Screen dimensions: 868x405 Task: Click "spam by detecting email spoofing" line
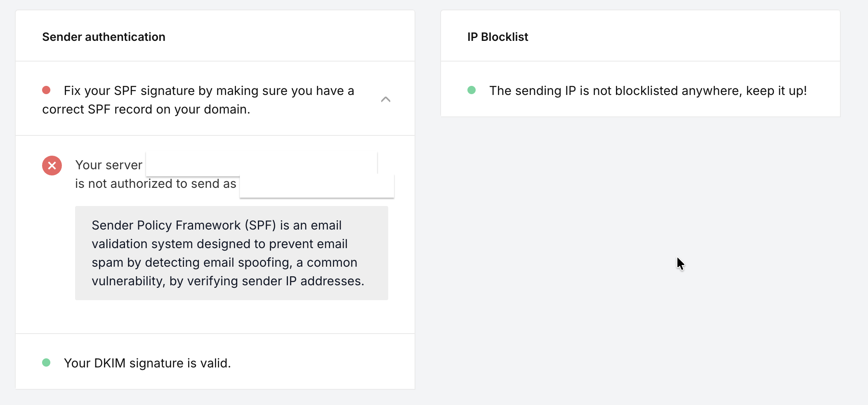(x=224, y=263)
